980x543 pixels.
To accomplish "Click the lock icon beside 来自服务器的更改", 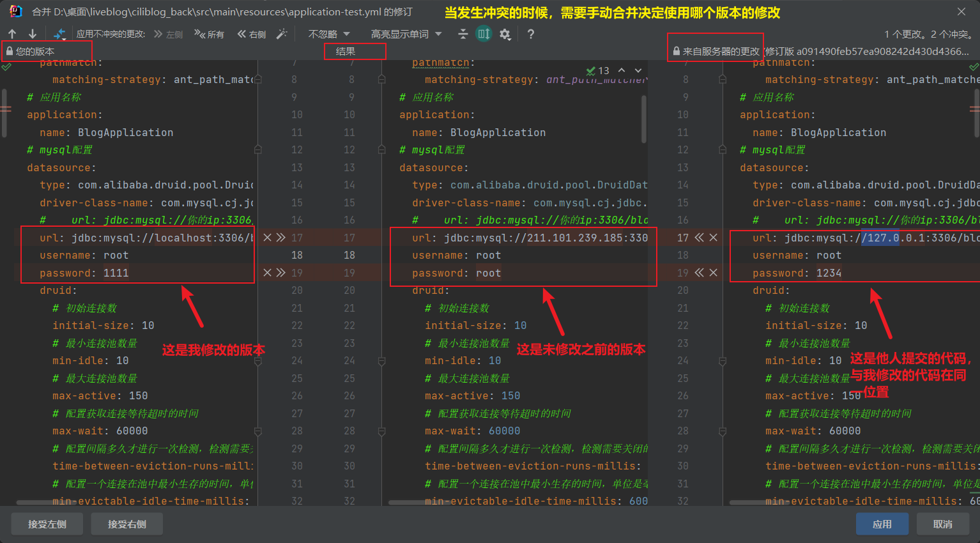I will point(677,51).
